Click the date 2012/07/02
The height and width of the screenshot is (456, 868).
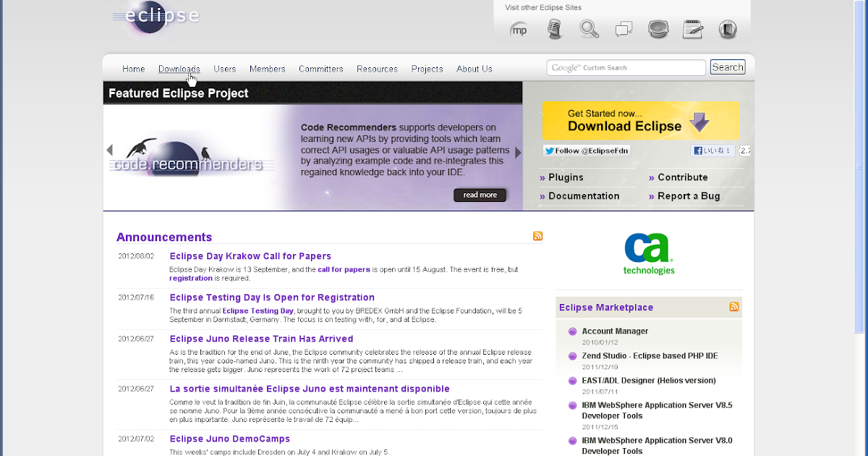[136, 439]
